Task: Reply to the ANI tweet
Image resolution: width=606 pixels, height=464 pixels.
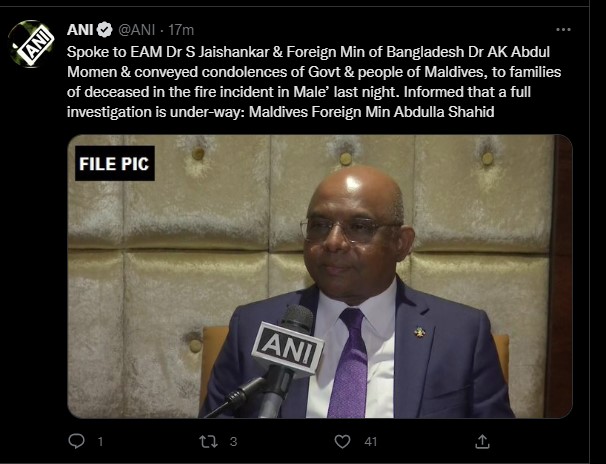Action: [x=76, y=441]
